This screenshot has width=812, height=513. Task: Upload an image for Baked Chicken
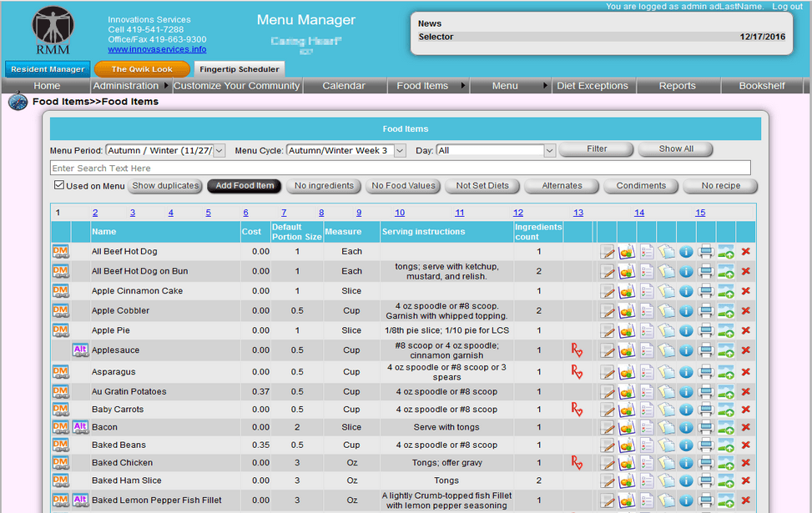click(x=726, y=462)
